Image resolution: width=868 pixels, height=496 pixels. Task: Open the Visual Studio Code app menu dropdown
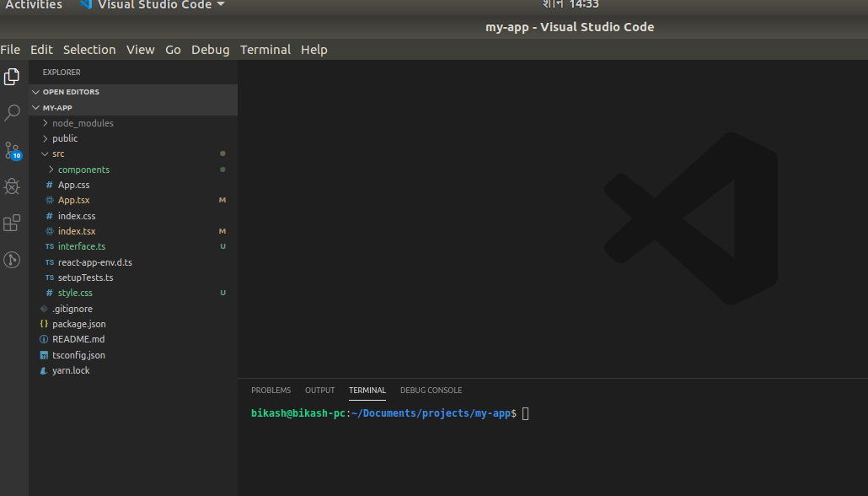pyautogui.click(x=153, y=4)
